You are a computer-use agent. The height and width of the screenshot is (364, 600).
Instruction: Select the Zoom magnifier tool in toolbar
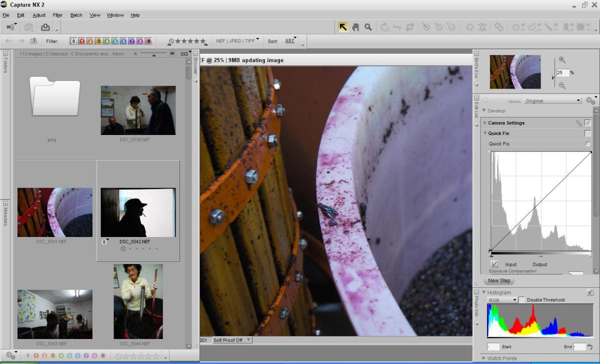click(368, 27)
